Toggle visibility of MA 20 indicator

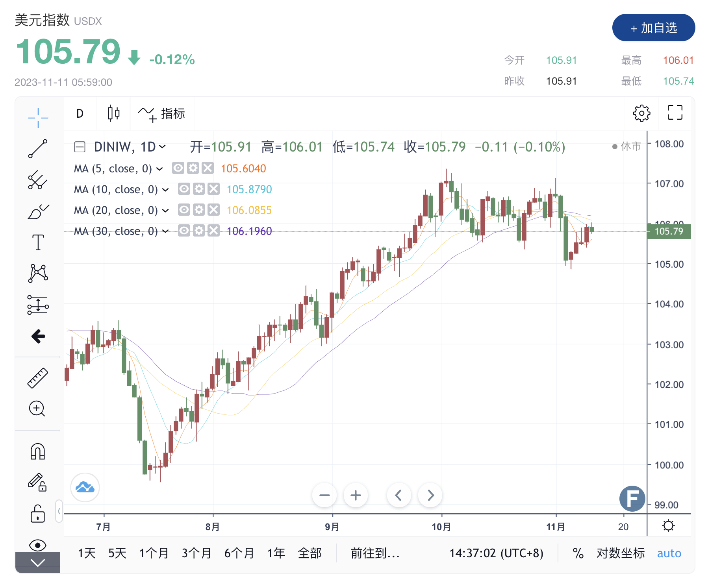tap(184, 210)
